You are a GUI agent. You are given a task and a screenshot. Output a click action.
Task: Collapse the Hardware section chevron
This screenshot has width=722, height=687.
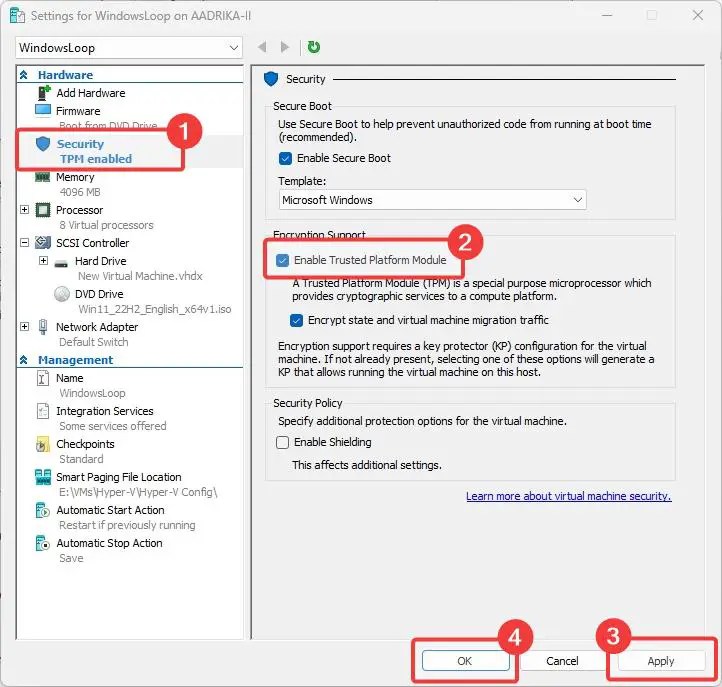tap(24, 75)
